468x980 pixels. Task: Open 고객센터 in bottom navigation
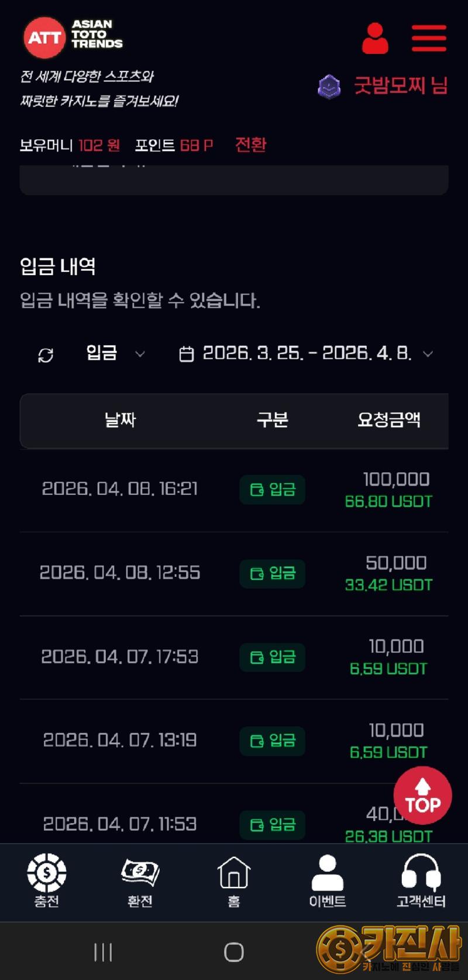click(x=421, y=881)
